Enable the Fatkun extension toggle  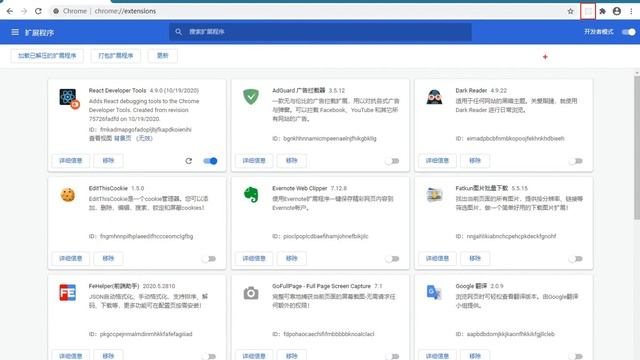pos(576,259)
